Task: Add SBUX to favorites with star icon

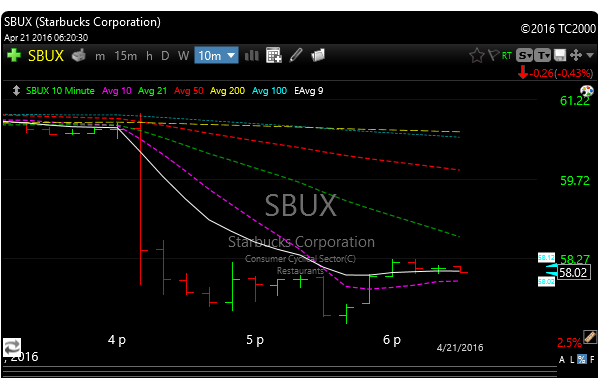Action: point(477,56)
